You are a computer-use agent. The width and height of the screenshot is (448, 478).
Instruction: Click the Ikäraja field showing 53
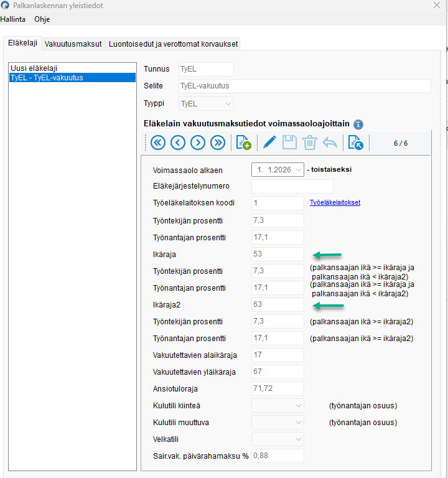click(x=278, y=254)
